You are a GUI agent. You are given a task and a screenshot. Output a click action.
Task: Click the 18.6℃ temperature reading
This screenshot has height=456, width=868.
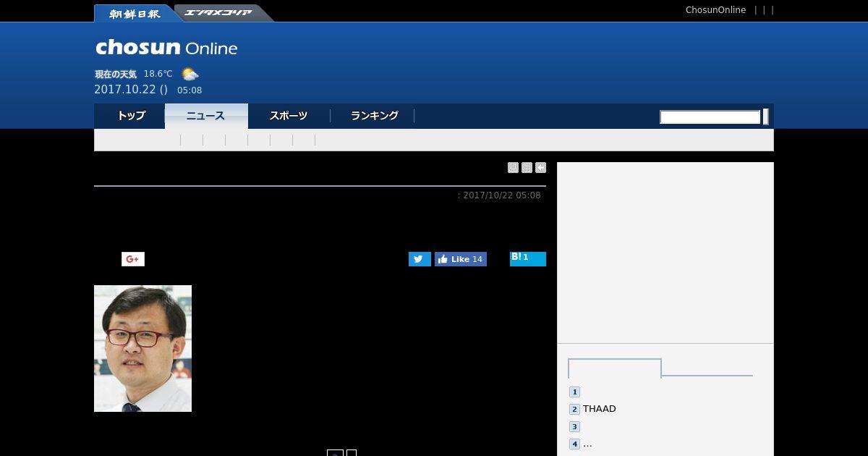coord(158,74)
